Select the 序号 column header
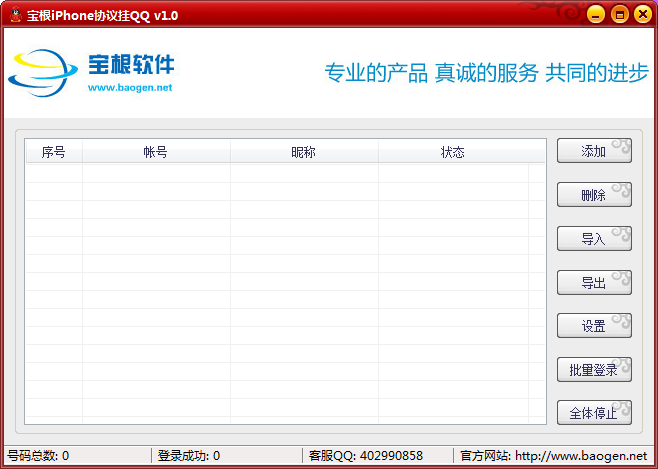 54,151
